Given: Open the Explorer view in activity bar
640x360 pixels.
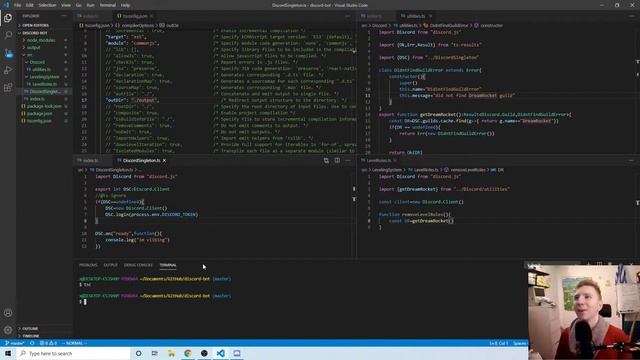Looking at the screenshot, I should pos(8,18).
